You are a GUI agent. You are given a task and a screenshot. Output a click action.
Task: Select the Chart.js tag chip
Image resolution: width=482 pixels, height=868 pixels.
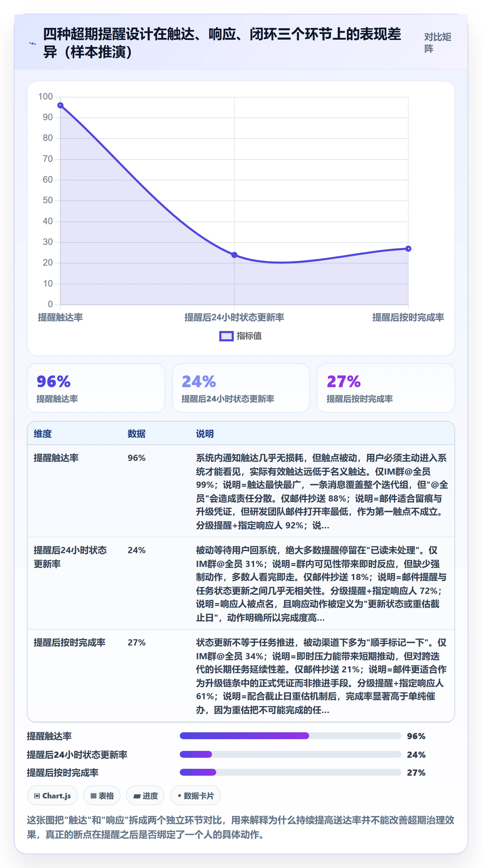tap(52, 796)
